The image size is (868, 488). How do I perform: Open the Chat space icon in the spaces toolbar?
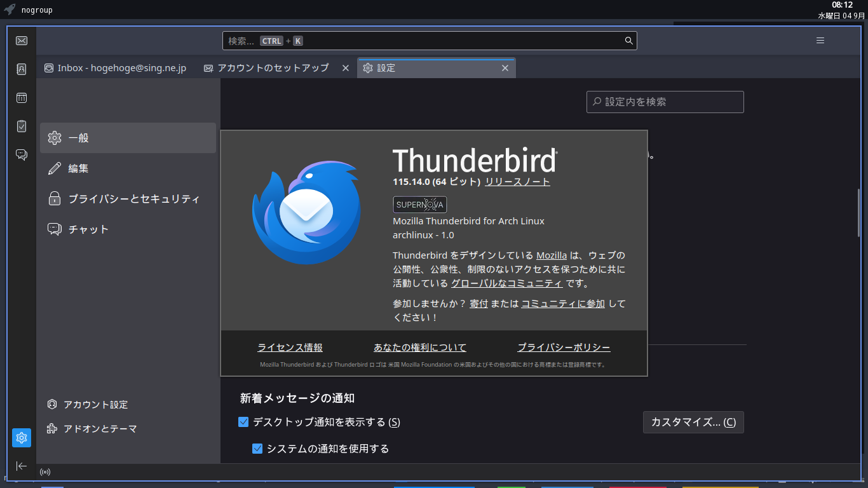coord(22,154)
